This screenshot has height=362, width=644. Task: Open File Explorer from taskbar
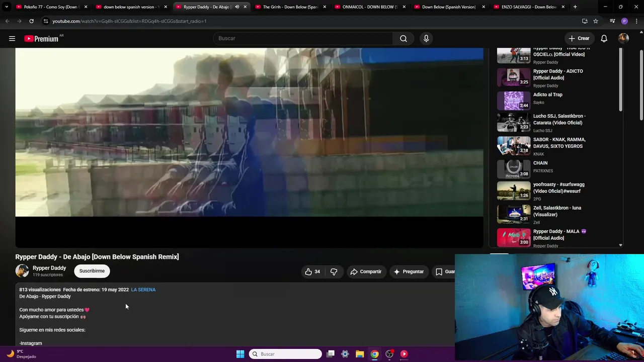click(x=360, y=354)
